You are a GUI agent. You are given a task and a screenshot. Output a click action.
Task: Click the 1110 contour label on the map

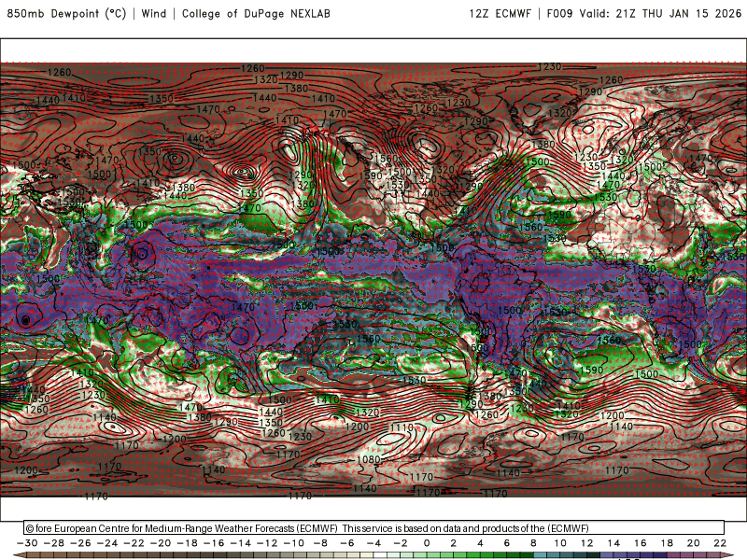pyautogui.click(x=402, y=427)
